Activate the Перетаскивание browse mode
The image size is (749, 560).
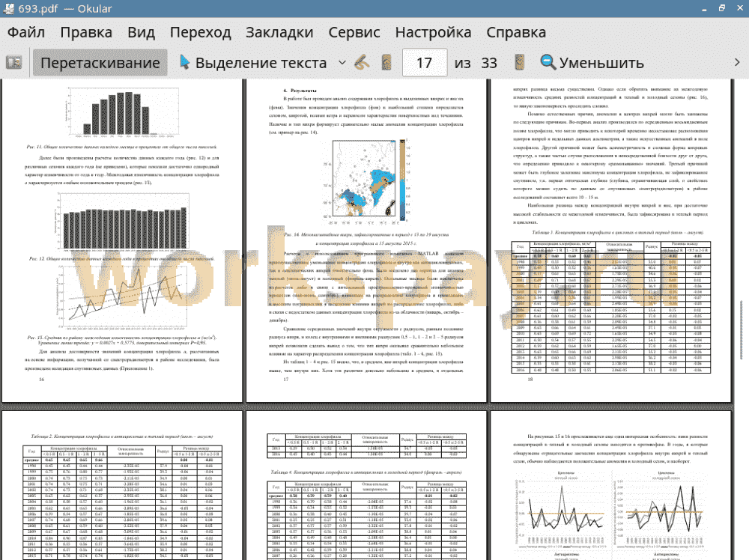tap(100, 63)
